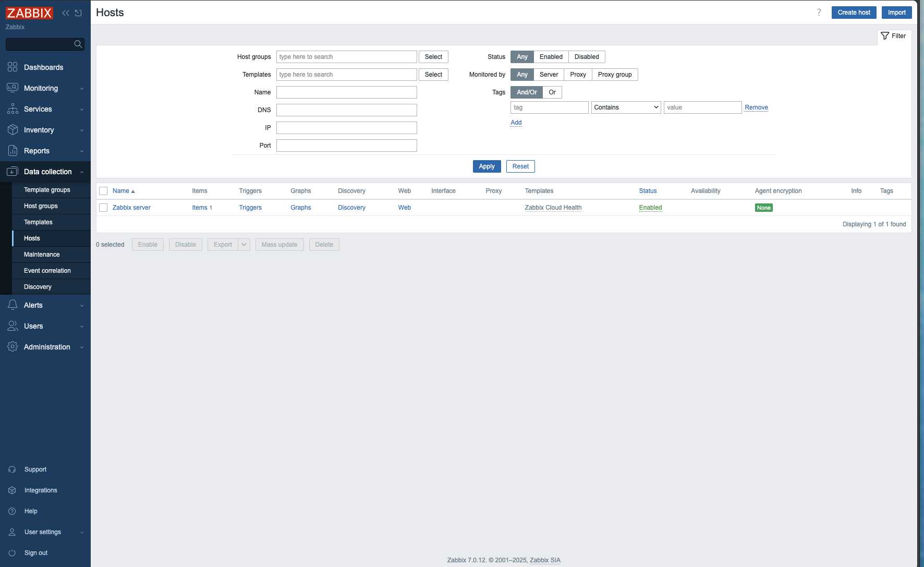Screen dimensions: 924x567
Task: Open the Zabbix Cloud Health template link
Action: click(x=553, y=208)
